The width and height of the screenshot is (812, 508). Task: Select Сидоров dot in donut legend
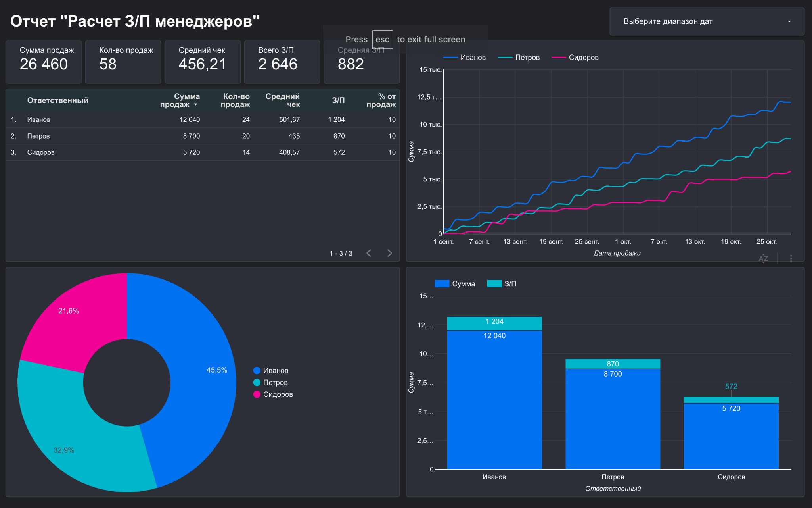[257, 394]
